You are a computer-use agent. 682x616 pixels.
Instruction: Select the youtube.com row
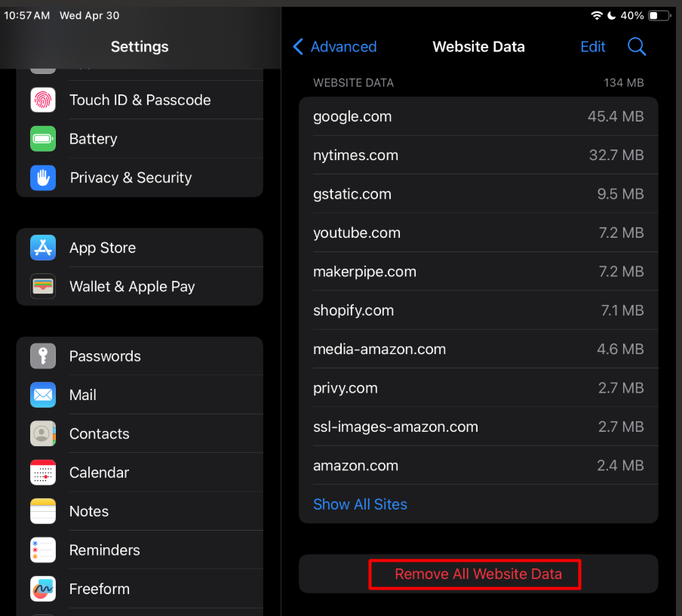478,233
